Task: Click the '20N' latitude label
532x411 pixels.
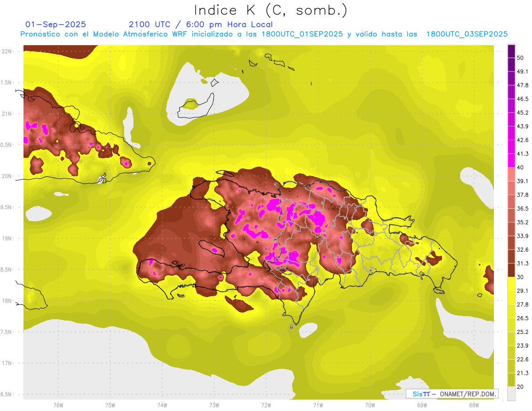Action: [x=6, y=176]
